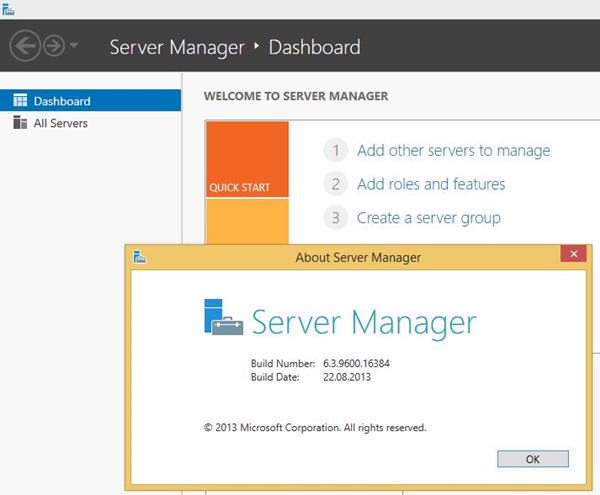
Task: Click the Dashboard grid icon in sidebar
Action: (x=20, y=101)
